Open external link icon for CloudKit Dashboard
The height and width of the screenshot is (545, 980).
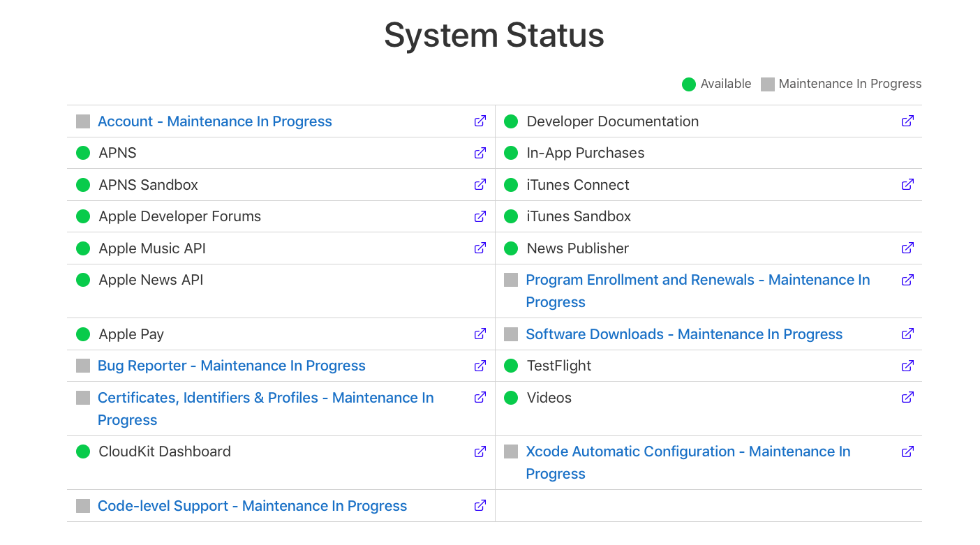[480, 451]
